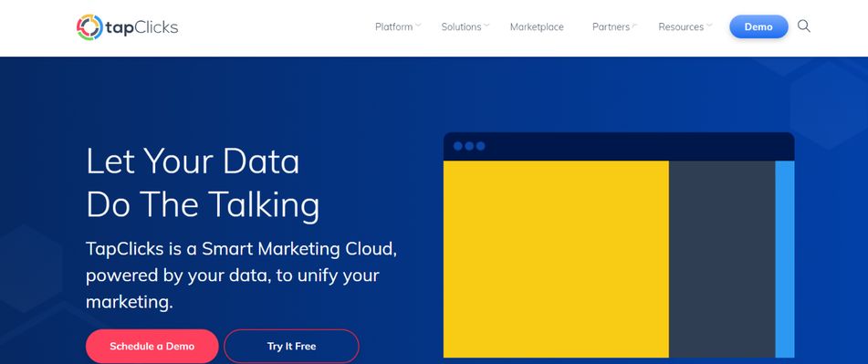Open the search magnifier icon
Image resolution: width=868 pixels, height=364 pixels.
804,26
